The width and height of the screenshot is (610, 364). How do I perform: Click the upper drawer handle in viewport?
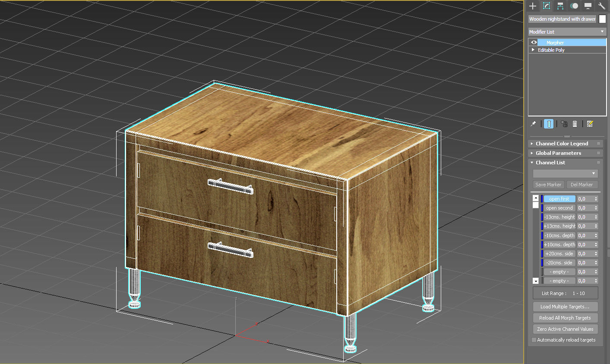[230, 186]
